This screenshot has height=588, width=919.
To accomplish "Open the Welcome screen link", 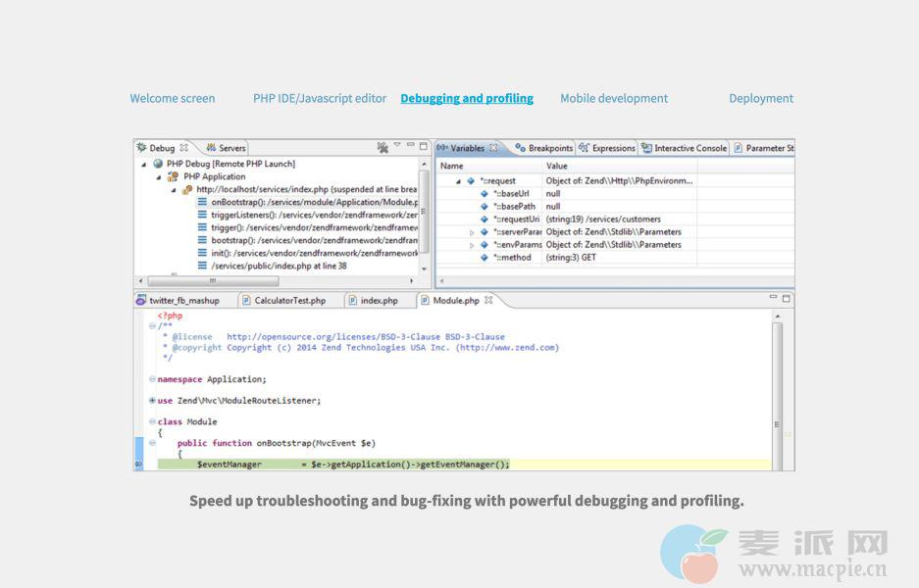I will click(x=172, y=98).
